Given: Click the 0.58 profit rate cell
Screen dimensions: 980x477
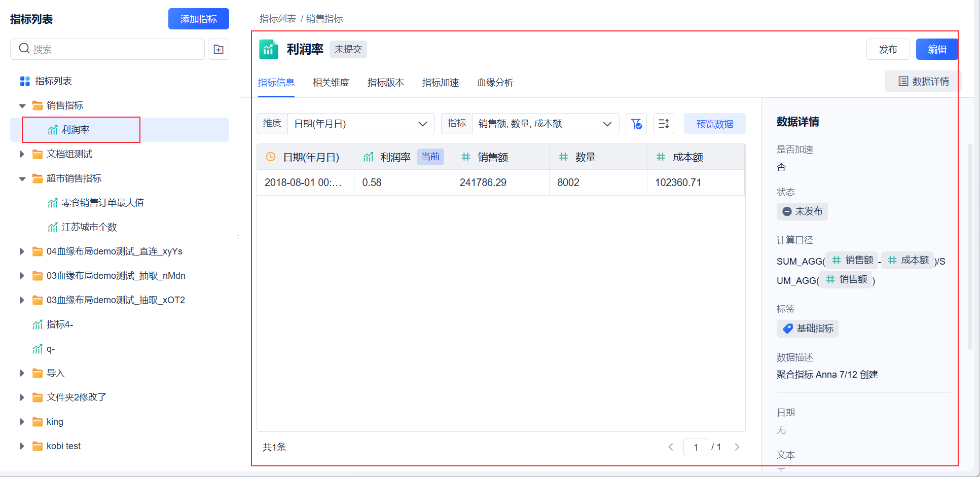Looking at the screenshot, I should (403, 182).
